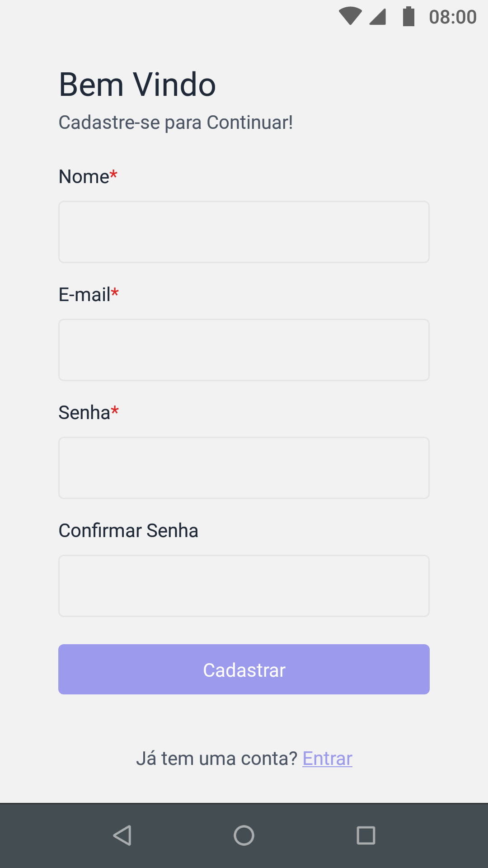The image size is (488, 868).
Task: Tap the battery status icon
Action: (408, 17)
